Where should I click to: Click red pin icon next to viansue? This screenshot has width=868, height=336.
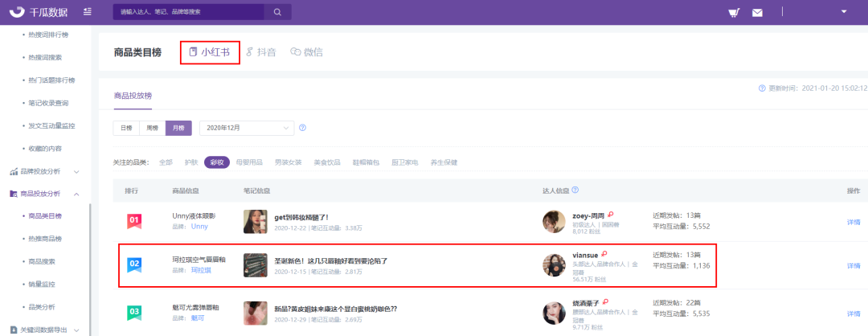point(604,255)
